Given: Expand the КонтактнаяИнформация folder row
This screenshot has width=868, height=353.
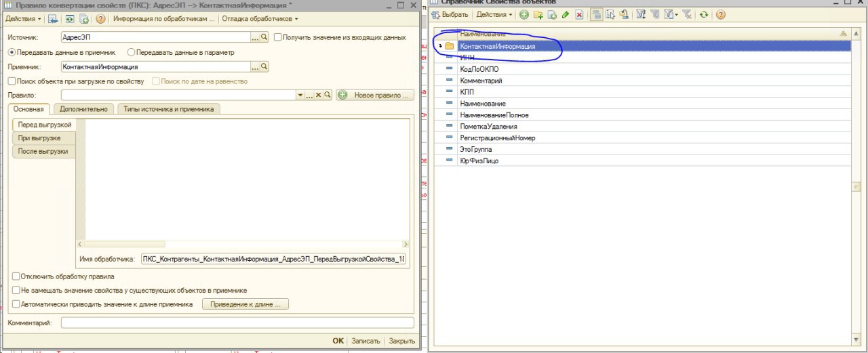Looking at the screenshot, I should [x=441, y=46].
